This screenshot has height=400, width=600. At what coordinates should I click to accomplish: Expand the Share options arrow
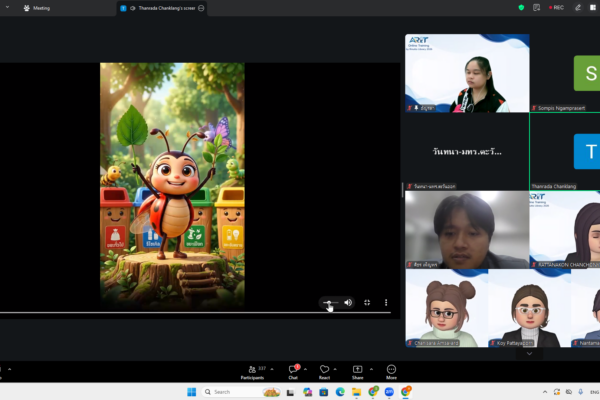click(x=371, y=369)
